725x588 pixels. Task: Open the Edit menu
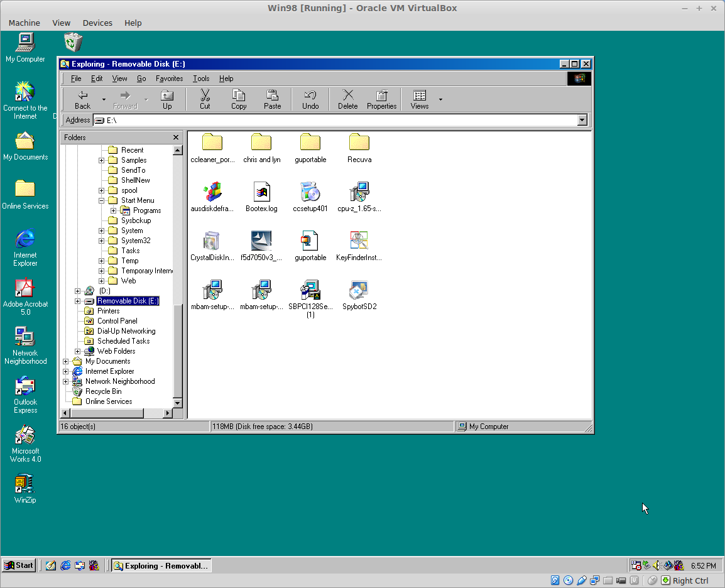tap(97, 79)
